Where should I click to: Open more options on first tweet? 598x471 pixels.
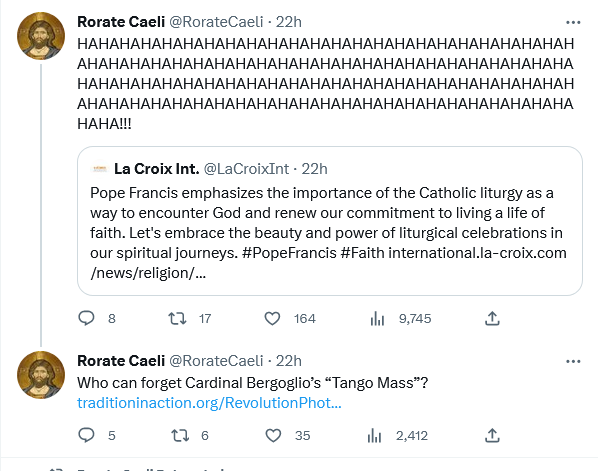click(573, 23)
